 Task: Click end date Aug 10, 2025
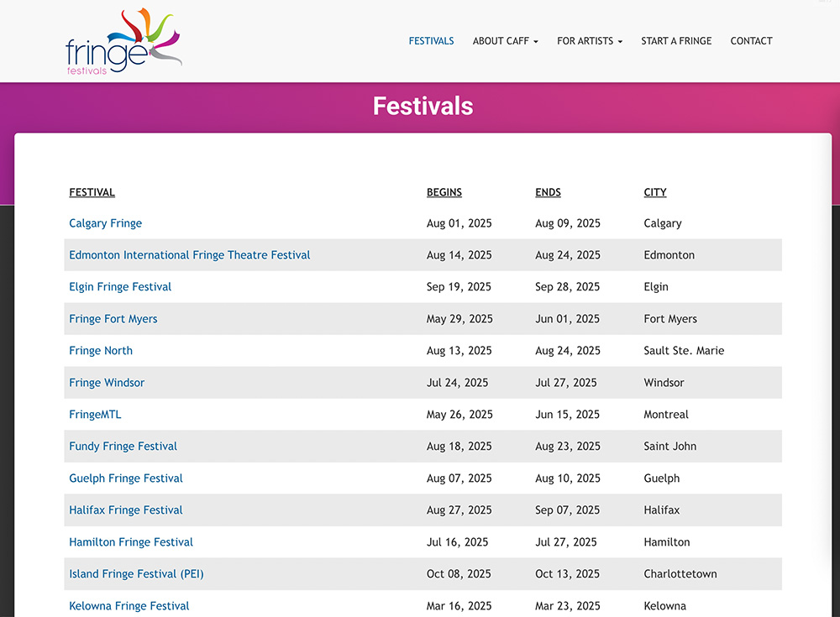(568, 478)
